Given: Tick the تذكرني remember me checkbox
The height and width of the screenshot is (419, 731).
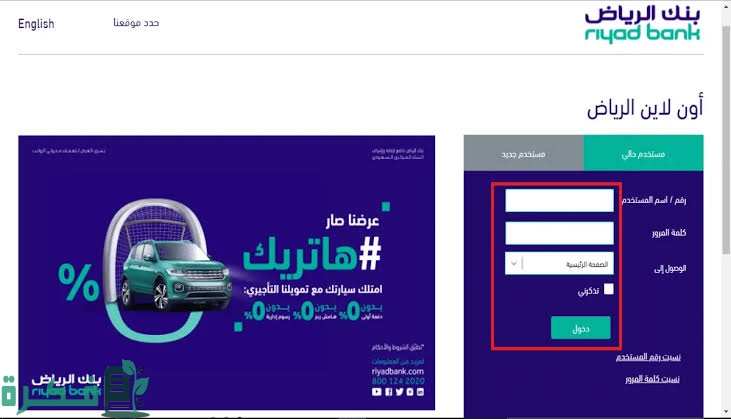Looking at the screenshot, I should tap(608, 289).
